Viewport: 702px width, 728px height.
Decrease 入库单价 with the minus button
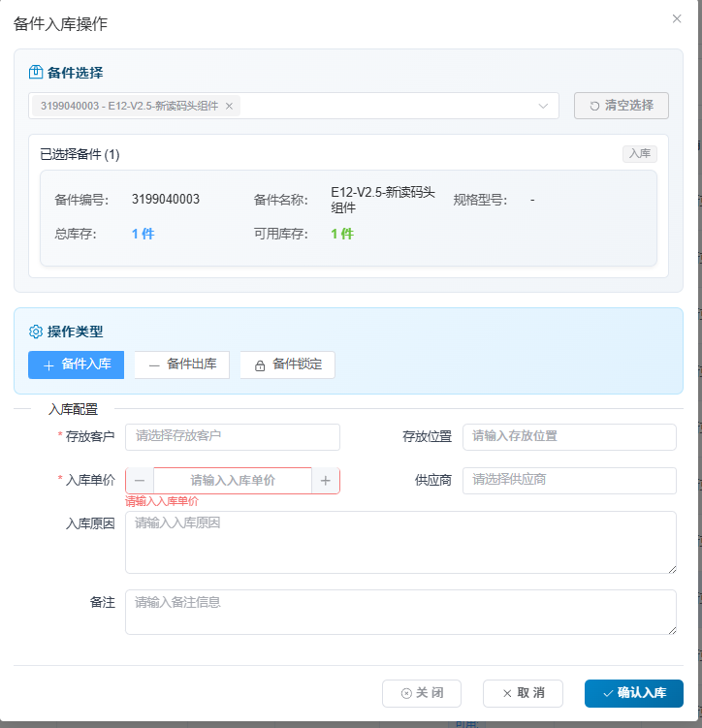tap(140, 481)
